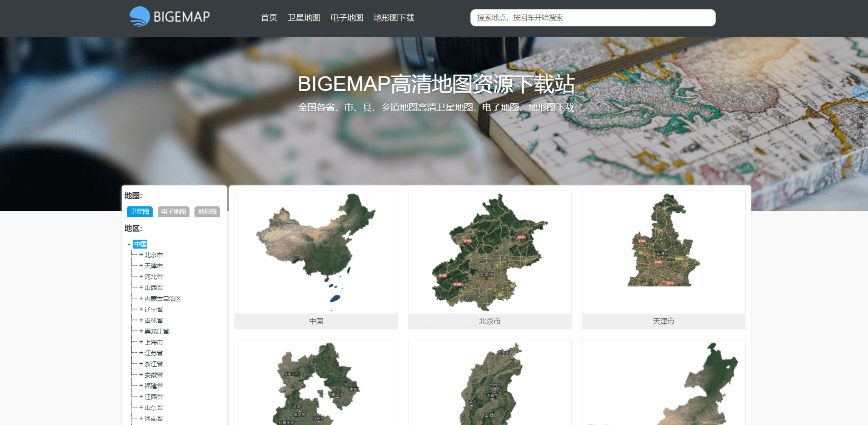868x425 pixels.
Task: Expand the 江苏省 tree node
Action: click(141, 353)
